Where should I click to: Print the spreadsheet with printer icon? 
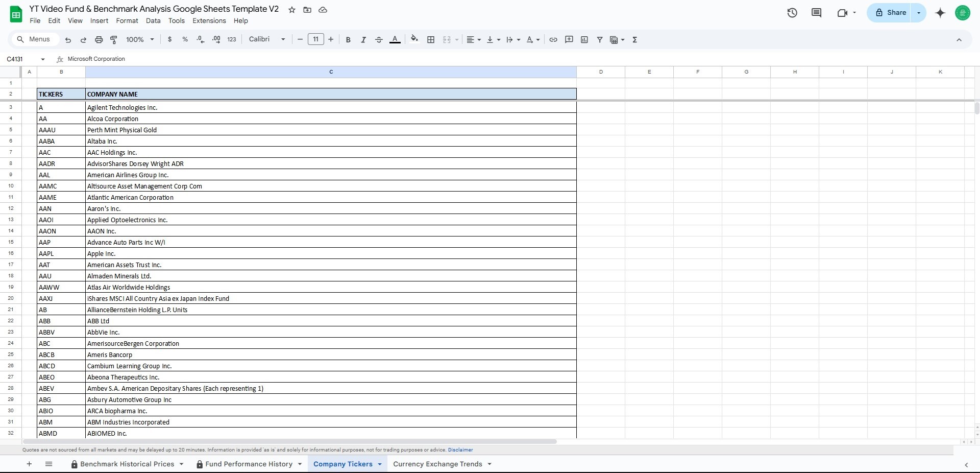coord(99,40)
